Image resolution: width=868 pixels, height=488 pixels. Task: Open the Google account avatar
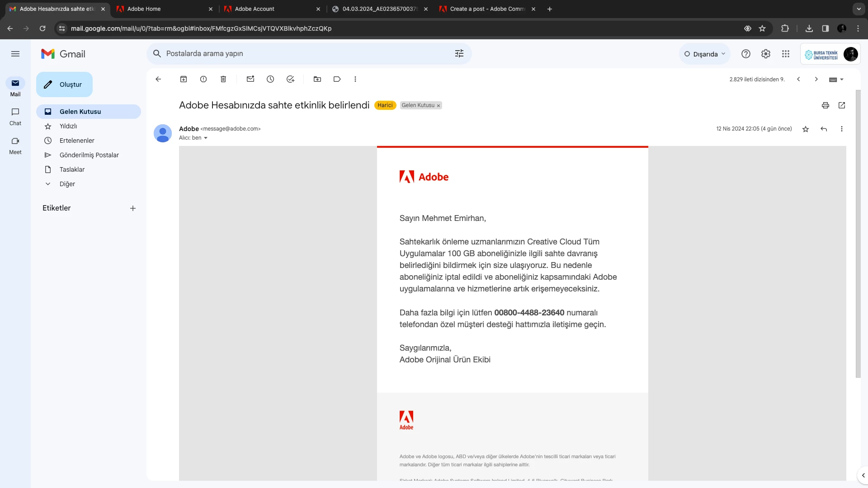(x=851, y=54)
